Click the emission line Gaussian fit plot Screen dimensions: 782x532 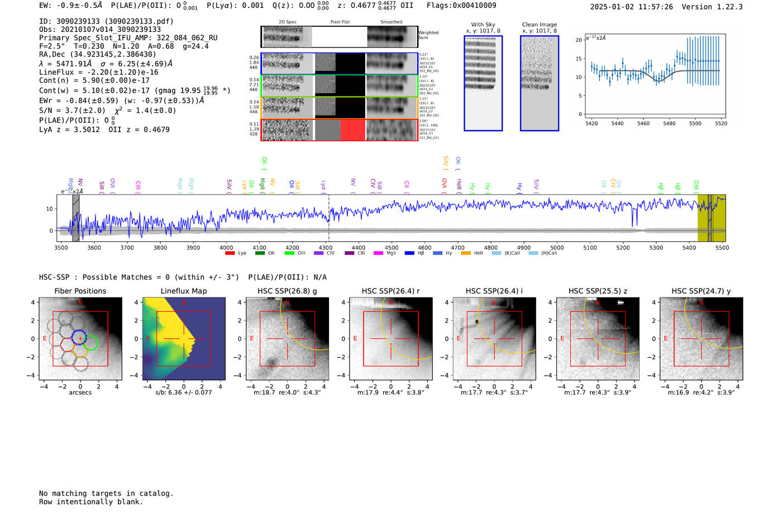click(x=656, y=76)
